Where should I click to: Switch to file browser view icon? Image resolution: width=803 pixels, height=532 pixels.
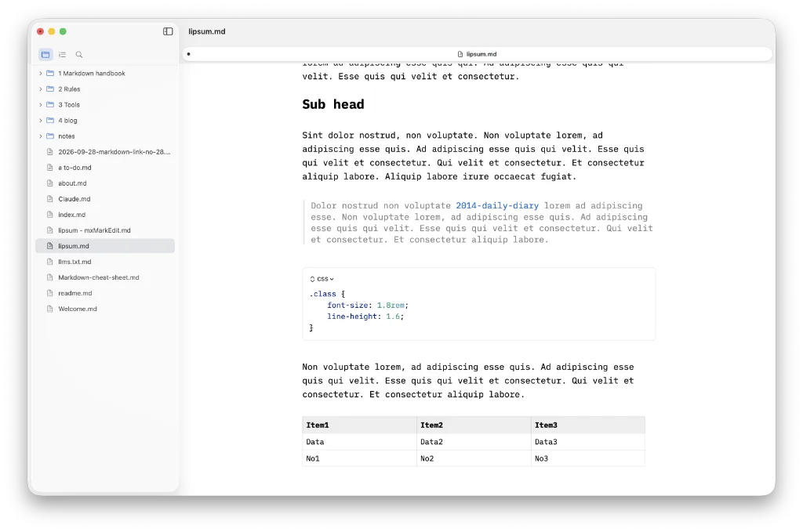[45, 54]
